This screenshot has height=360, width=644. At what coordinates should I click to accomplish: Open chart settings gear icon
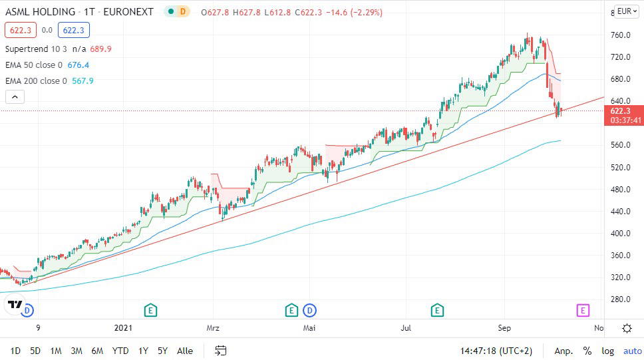(627, 328)
